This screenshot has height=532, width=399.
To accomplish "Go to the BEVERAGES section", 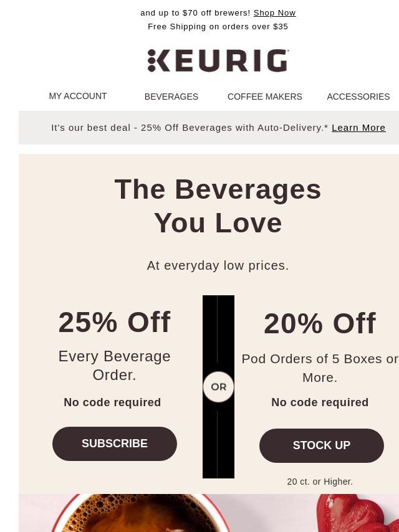I will click(x=171, y=97).
